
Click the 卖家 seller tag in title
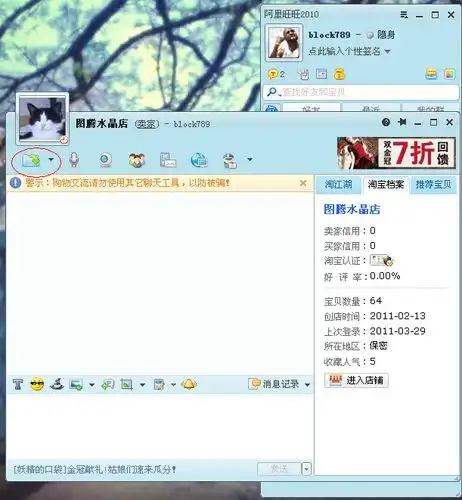(147, 124)
